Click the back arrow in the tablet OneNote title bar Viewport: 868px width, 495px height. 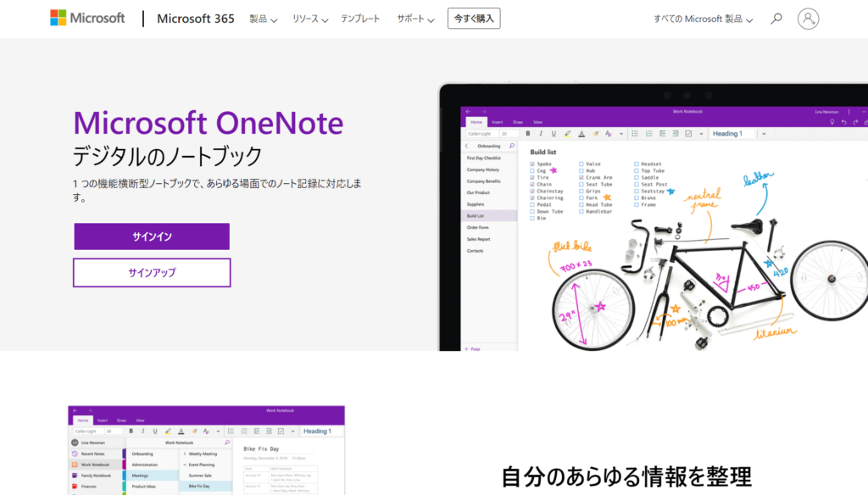(468, 111)
